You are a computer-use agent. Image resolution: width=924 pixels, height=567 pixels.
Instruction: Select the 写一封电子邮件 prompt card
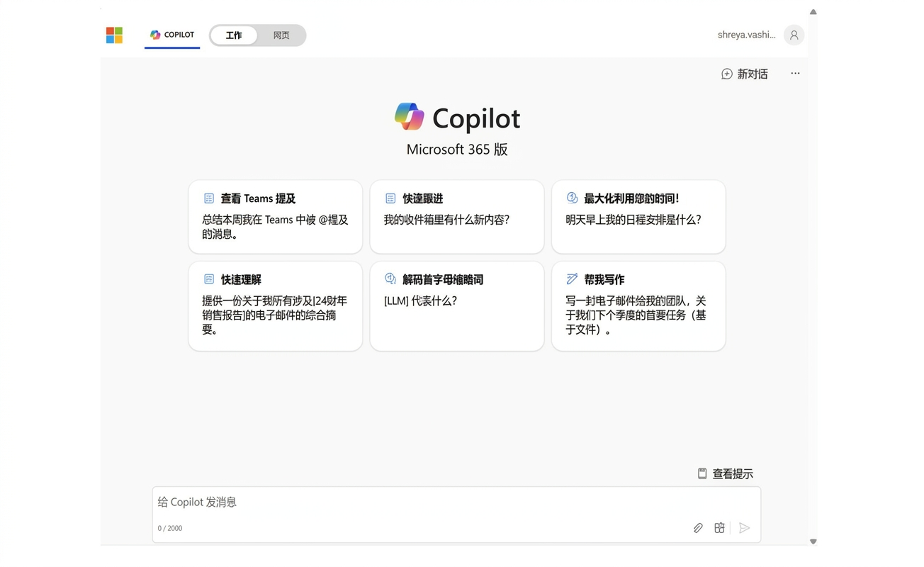(x=638, y=306)
